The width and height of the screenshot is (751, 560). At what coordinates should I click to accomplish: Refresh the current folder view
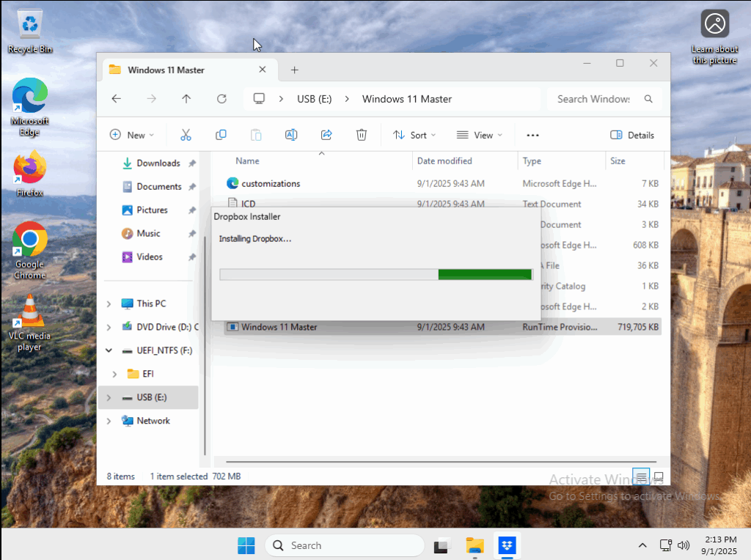click(x=221, y=99)
